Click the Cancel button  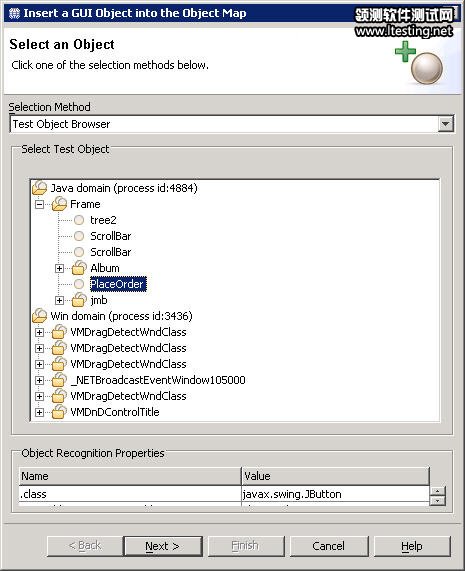[328, 546]
